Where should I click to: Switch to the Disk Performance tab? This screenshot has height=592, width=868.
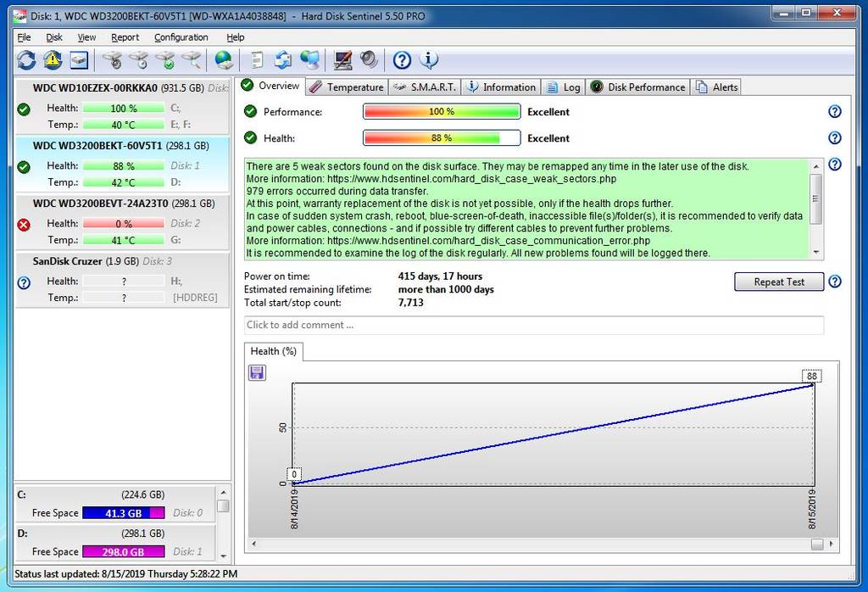click(x=637, y=87)
